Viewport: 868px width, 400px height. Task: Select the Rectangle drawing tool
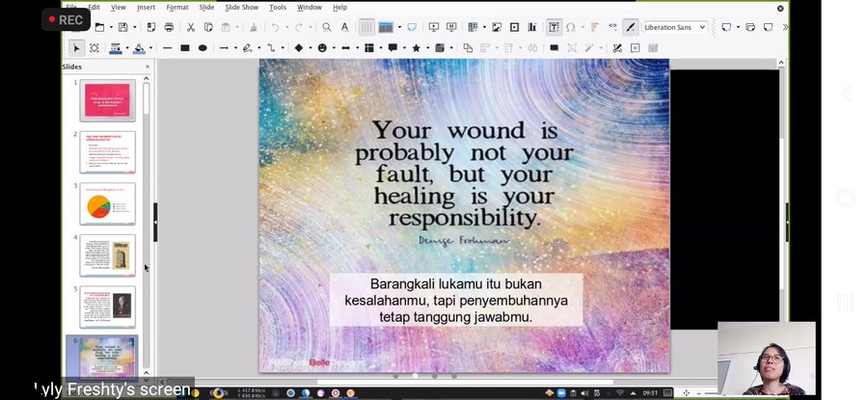click(x=185, y=48)
